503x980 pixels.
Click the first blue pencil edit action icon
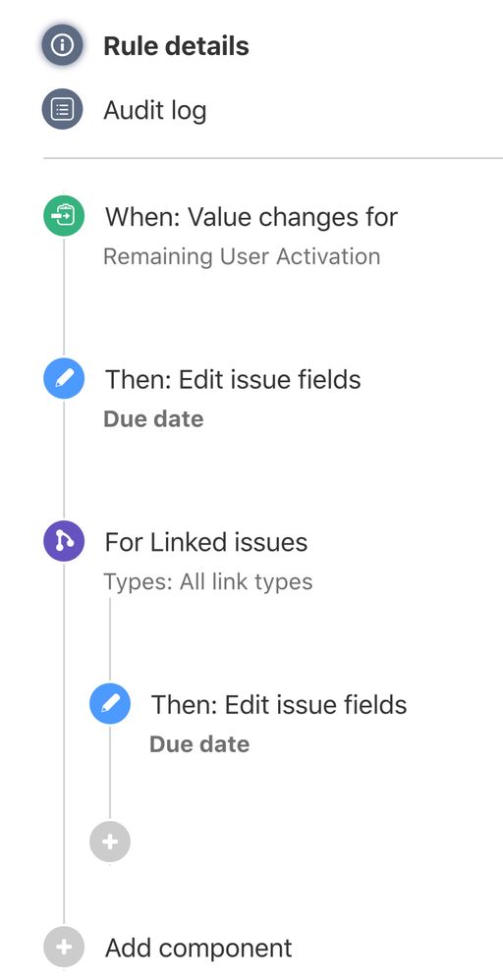click(63, 379)
